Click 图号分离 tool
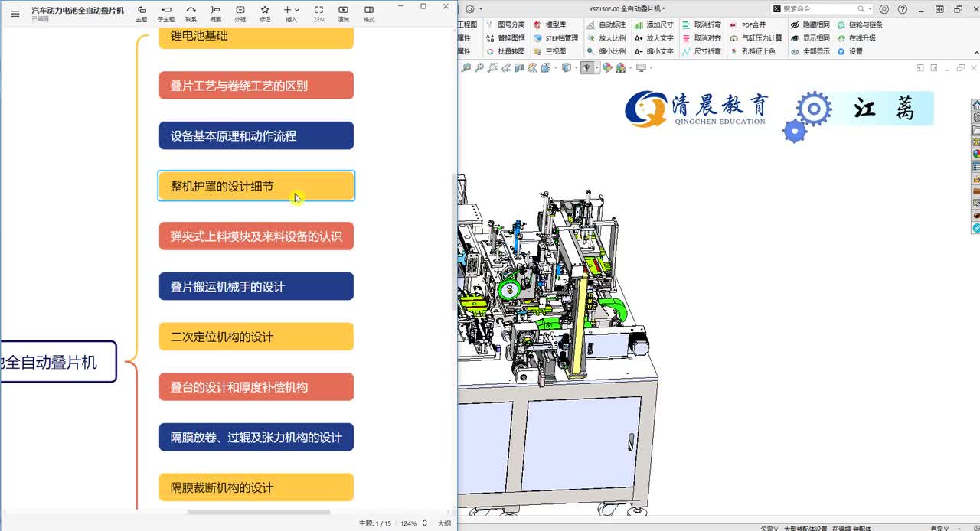Screen dimensions: 980x531 [505, 24]
